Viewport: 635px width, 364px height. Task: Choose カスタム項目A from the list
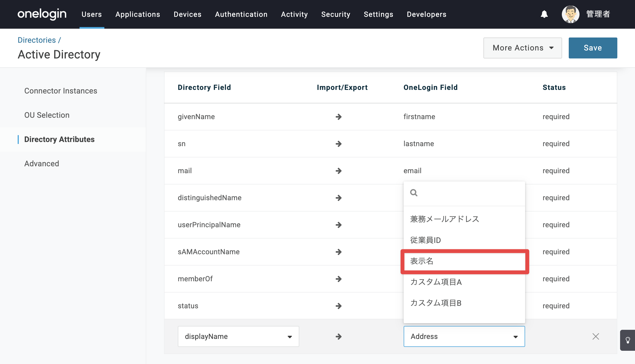(x=464, y=282)
